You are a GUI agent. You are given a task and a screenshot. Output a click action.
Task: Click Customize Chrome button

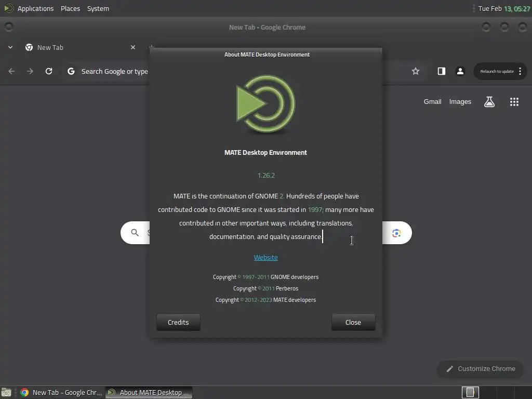481,369
